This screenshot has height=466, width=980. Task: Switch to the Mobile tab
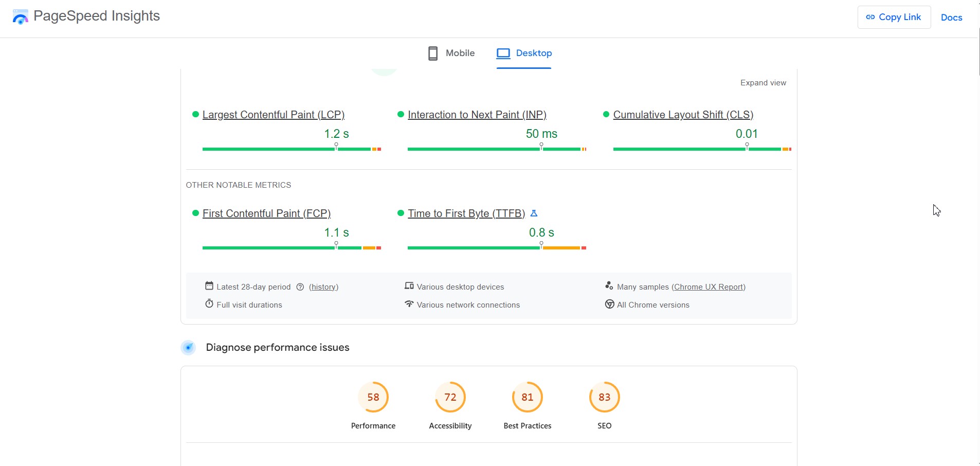point(451,53)
